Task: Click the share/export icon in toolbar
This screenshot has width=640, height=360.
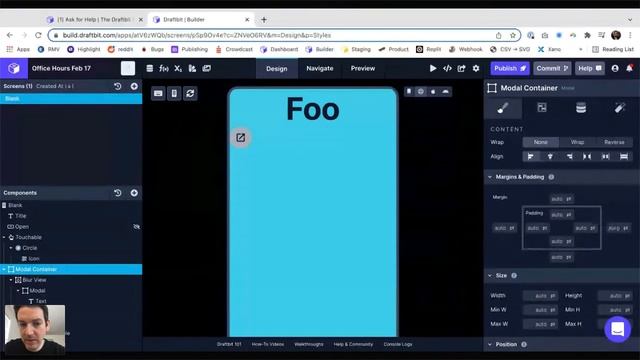Action: pos(461,69)
